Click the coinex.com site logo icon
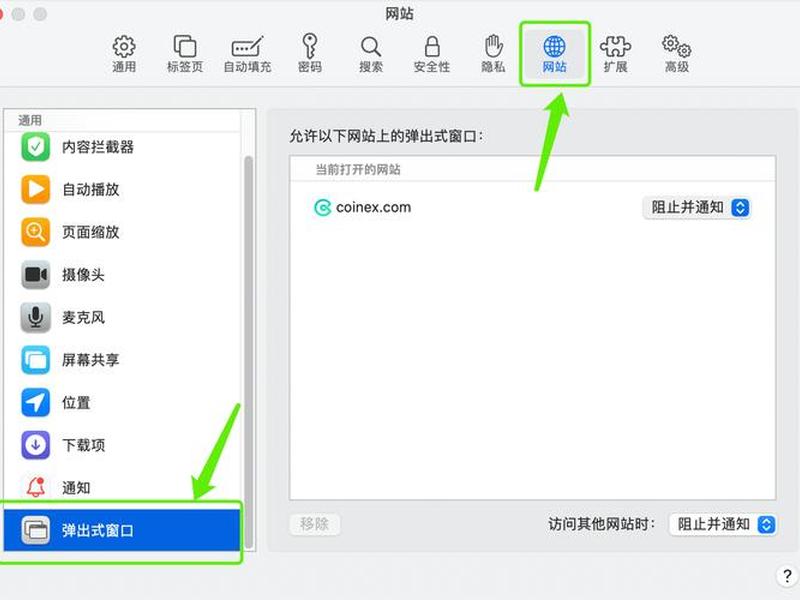Screen dimensions: 800x600 coord(322,208)
